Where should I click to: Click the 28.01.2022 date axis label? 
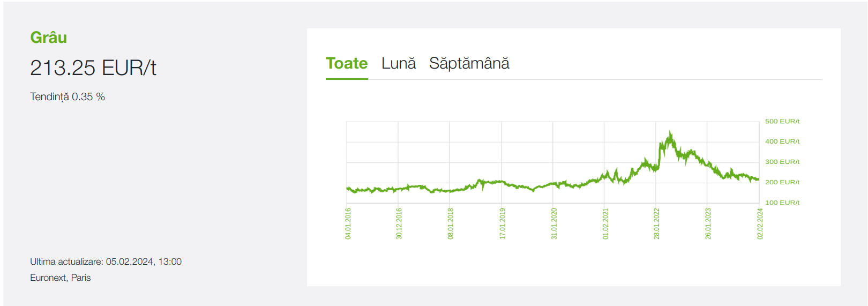click(x=657, y=223)
